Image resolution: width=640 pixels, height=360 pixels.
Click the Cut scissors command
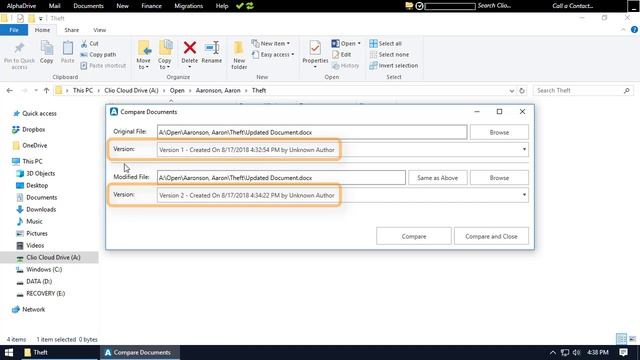click(89, 43)
